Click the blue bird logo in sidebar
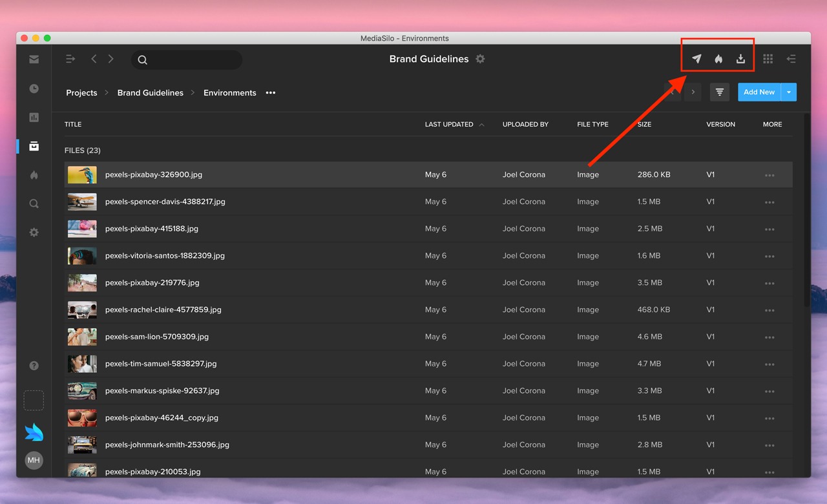This screenshot has height=504, width=827. (x=34, y=432)
